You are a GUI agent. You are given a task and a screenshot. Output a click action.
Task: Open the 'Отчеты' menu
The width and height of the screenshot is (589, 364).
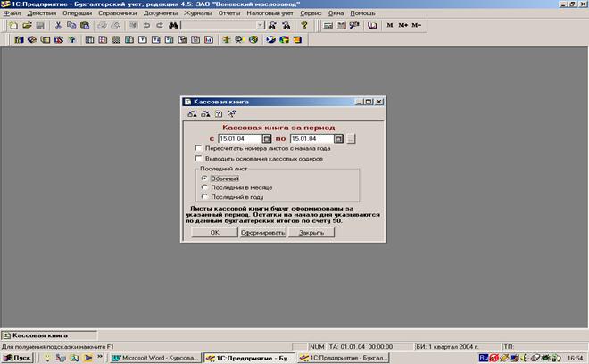[x=230, y=14]
